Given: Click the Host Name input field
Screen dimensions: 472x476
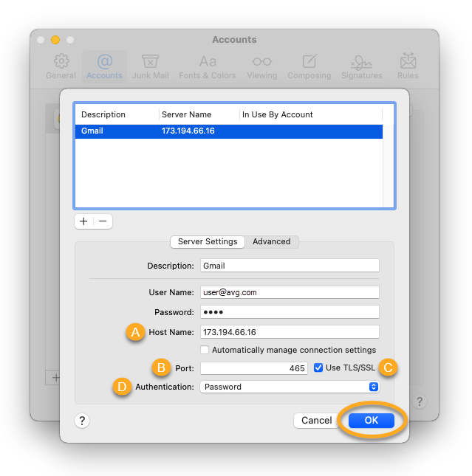Looking at the screenshot, I should (x=290, y=332).
